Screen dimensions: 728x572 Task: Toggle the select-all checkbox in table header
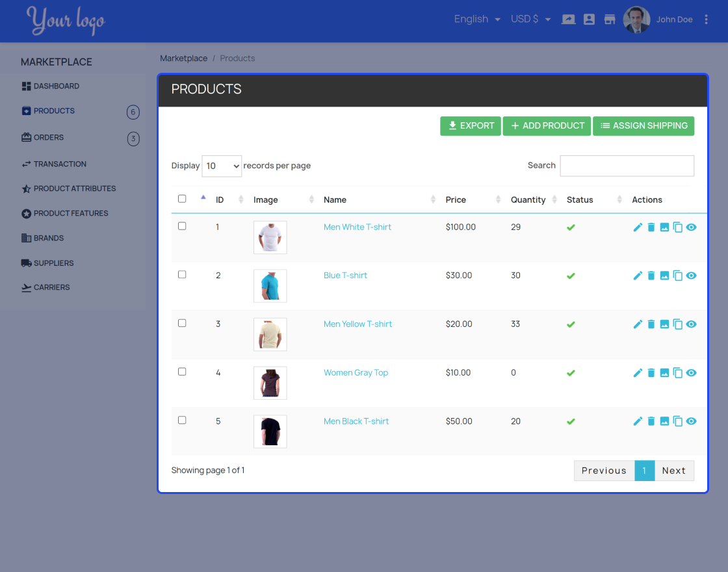pos(182,199)
